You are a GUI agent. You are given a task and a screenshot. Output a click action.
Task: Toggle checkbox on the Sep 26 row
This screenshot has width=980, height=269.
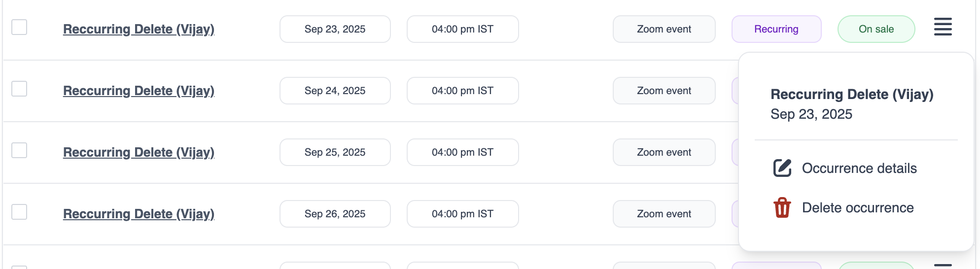[19, 212]
